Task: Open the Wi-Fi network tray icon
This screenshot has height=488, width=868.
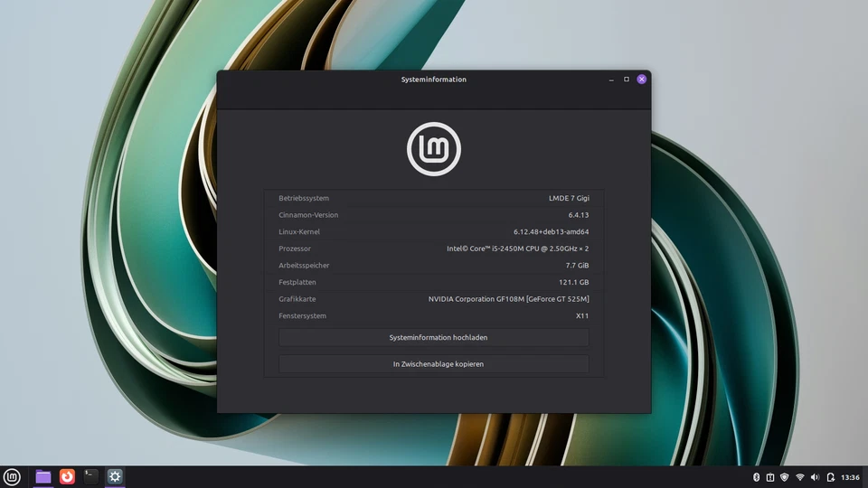Action: pyautogui.click(x=800, y=477)
